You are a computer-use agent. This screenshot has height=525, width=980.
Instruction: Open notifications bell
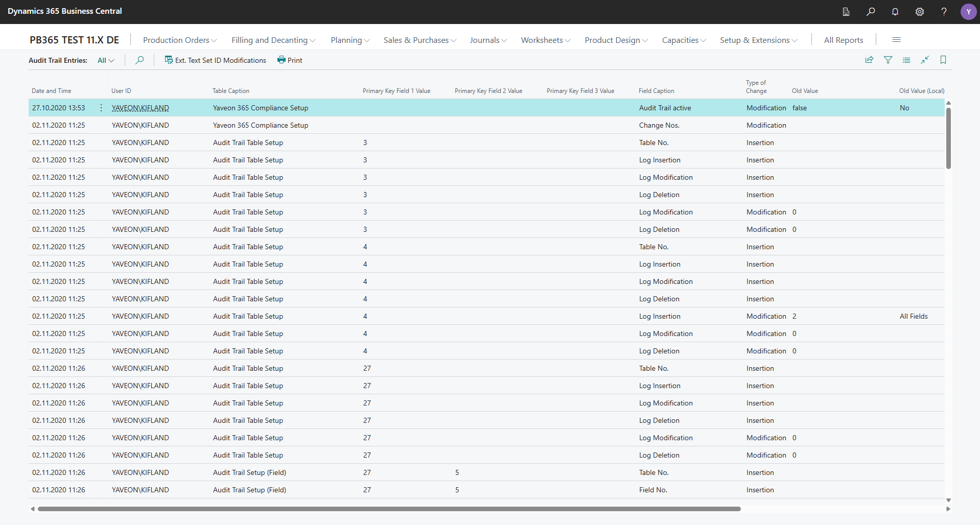895,11
